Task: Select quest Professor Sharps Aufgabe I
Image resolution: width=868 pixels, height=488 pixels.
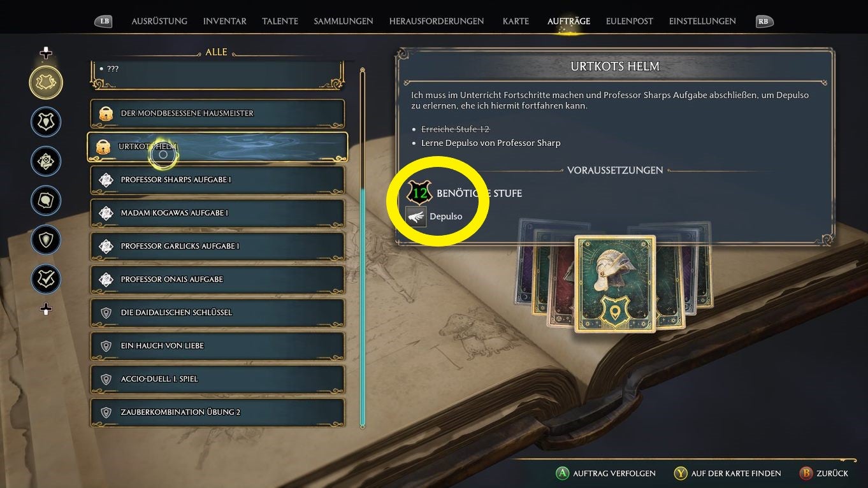Action: (x=217, y=180)
